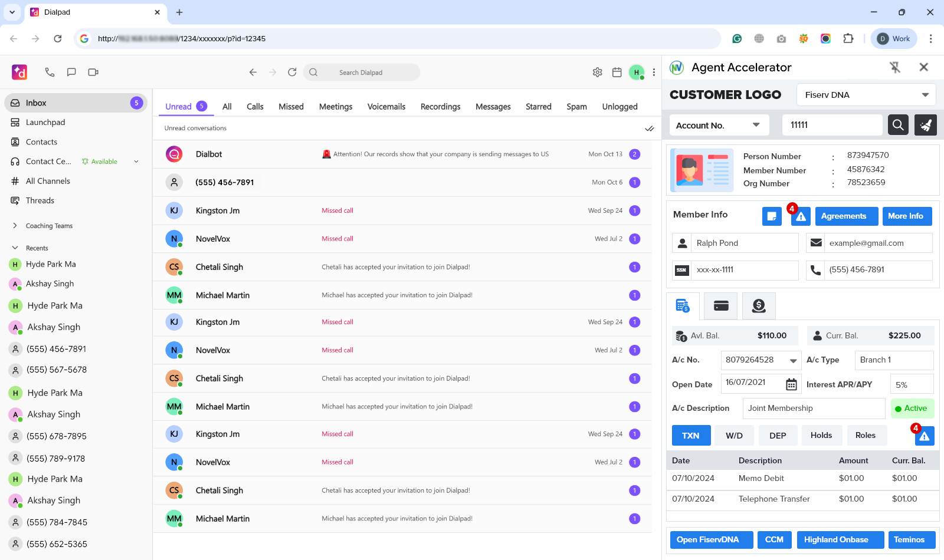Select the Telephone Transfer transaction row
Image resolution: width=944 pixels, height=560 pixels.
click(803, 499)
